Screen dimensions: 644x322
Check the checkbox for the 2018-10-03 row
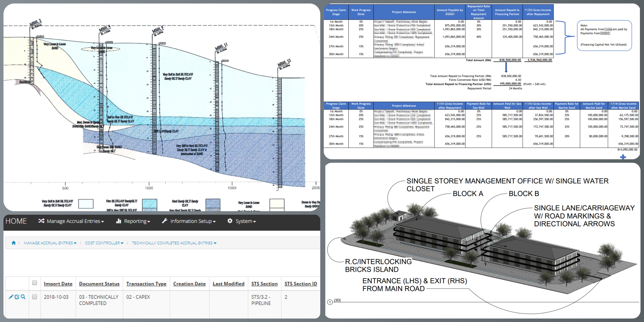pos(35,297)
